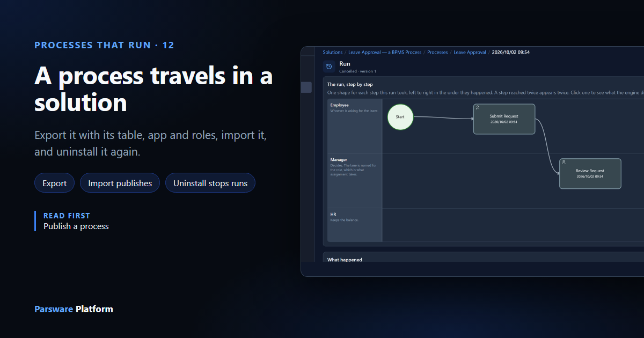
Task: Click the 'Keeps the balance.' lane description
Action: coord(345,220)
